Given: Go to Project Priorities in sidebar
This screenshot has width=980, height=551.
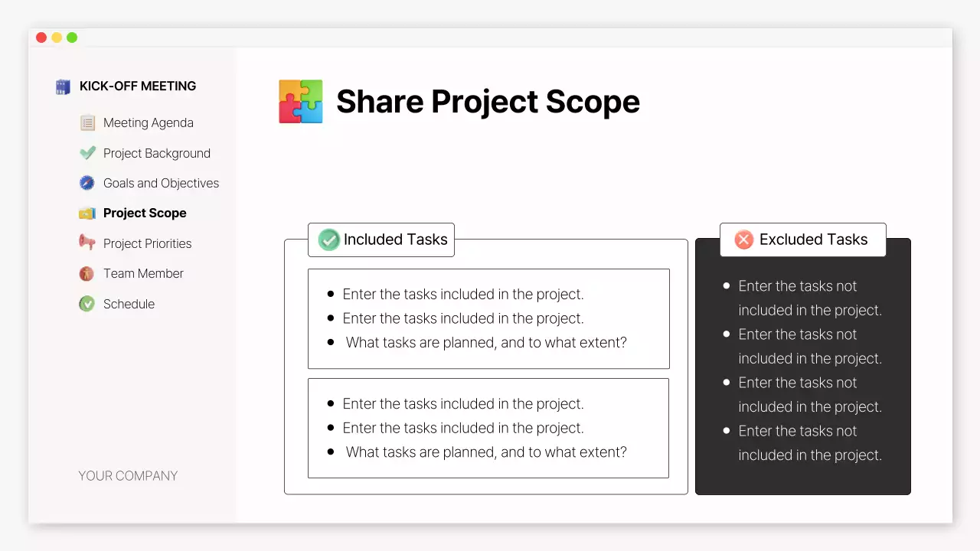Looking at the screenshot, I should [x=147, y=243].
